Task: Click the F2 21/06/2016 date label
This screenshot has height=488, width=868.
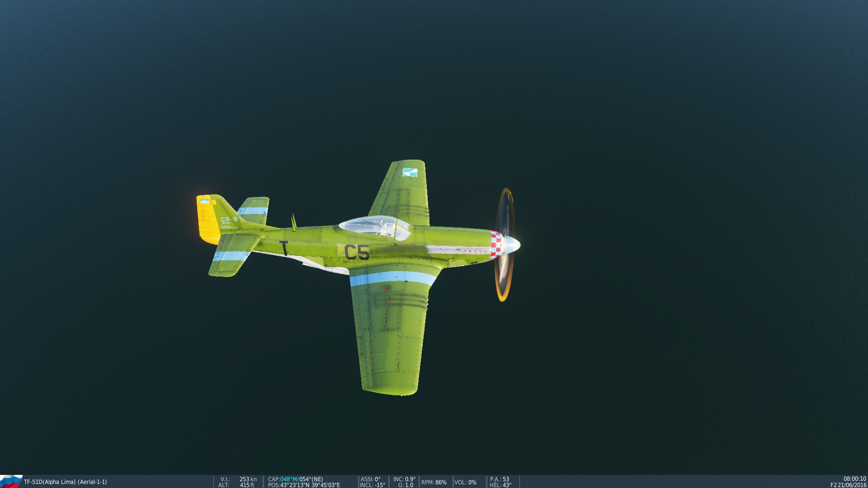Action: pos(848,485)
